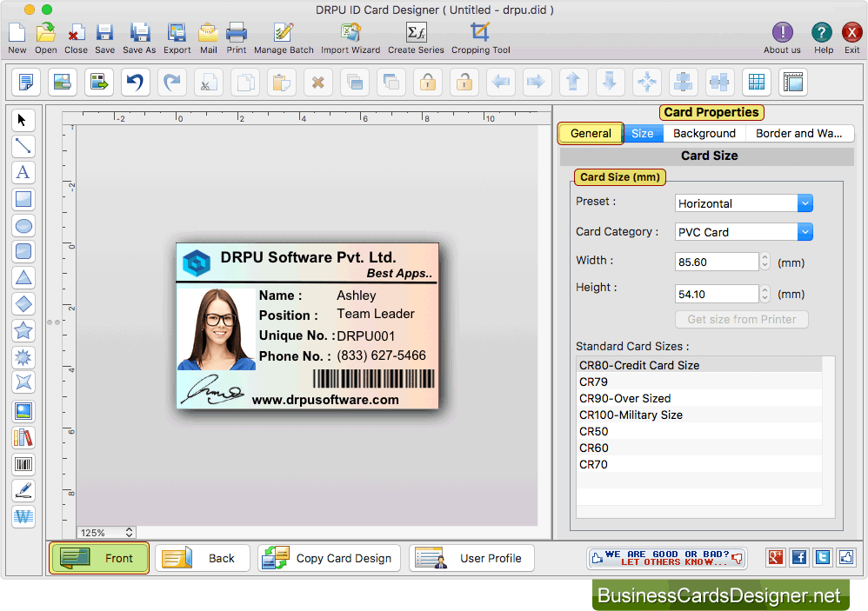Open the Card Category dropdown

tap(803, 231)
